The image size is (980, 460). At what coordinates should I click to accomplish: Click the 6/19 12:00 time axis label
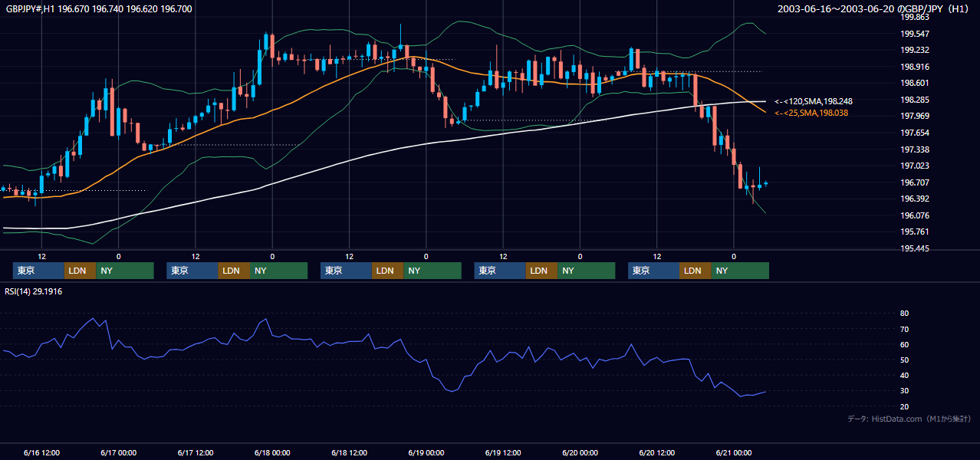tap(503, 453)
